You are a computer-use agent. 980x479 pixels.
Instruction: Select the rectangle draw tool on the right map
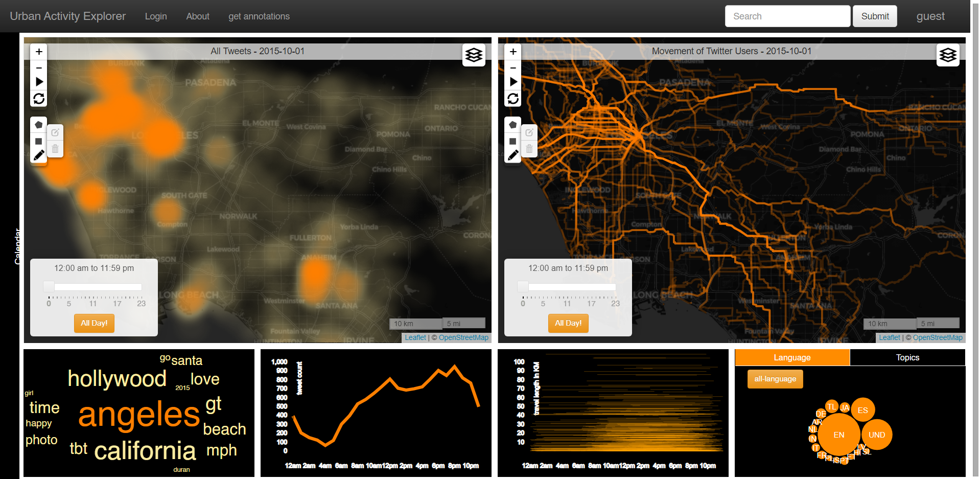point(512,140)
